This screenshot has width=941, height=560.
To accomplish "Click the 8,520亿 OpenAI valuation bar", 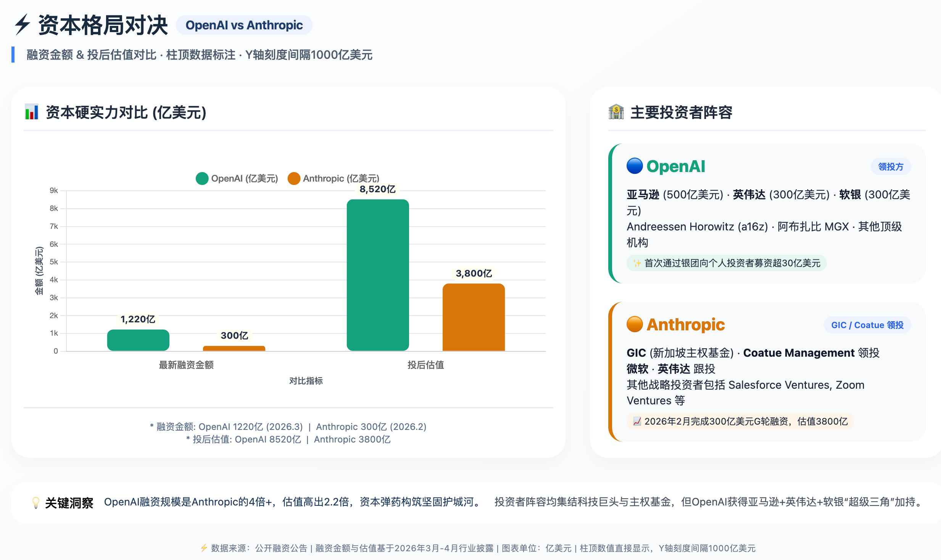I will 378,275.
